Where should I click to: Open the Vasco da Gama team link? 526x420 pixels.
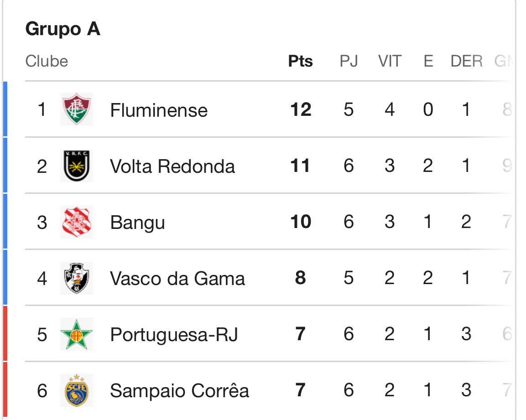coord(177,279)
